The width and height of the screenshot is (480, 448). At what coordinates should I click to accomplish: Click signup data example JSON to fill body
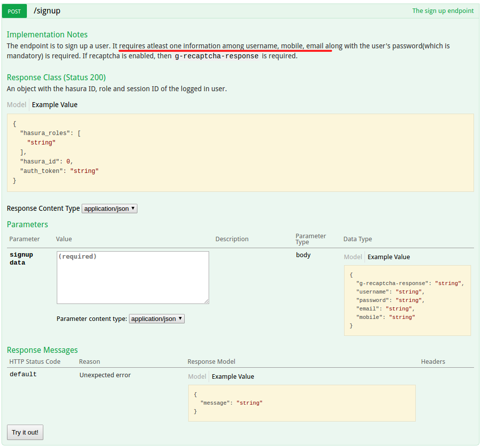(x=407, y=300)
